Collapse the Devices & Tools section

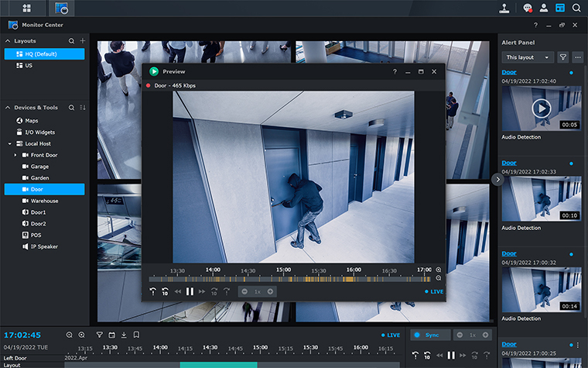tap(9, 108)
